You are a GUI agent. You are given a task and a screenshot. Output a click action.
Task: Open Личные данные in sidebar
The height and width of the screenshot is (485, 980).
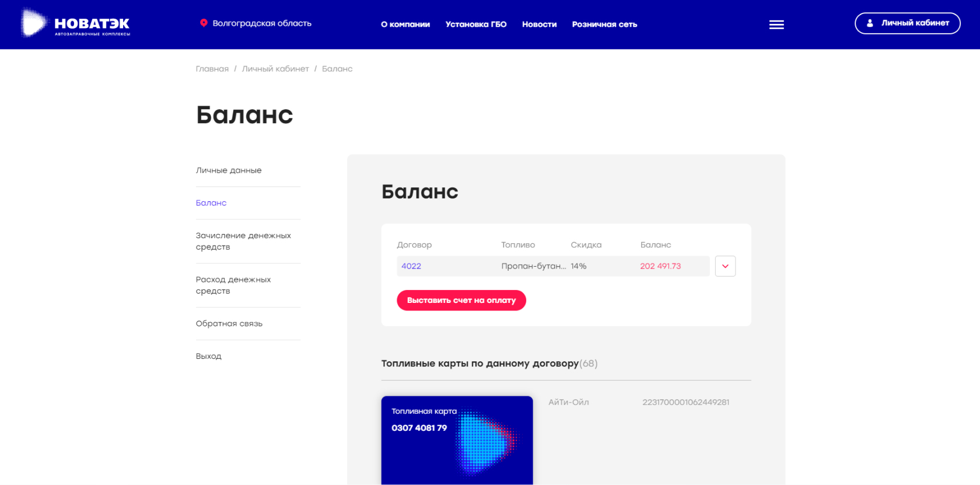pyautogui.click(x=229, y=170)
